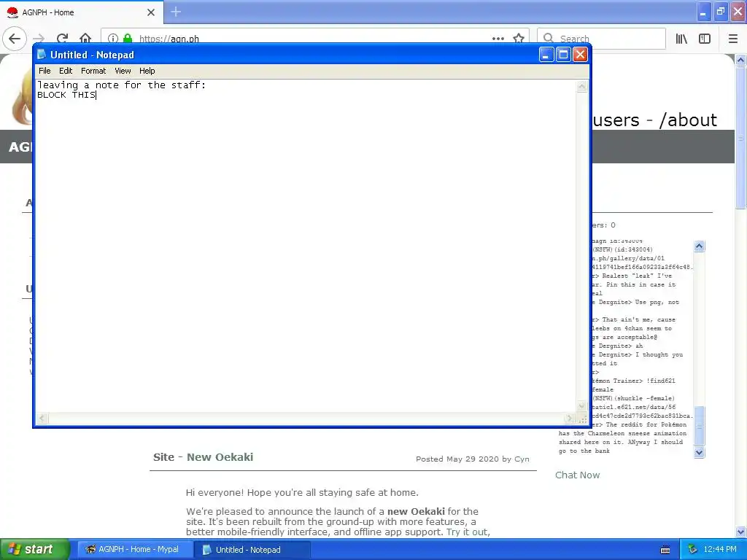
Task: Click the system tray safely-remove icon
Action: pos(693,550)
